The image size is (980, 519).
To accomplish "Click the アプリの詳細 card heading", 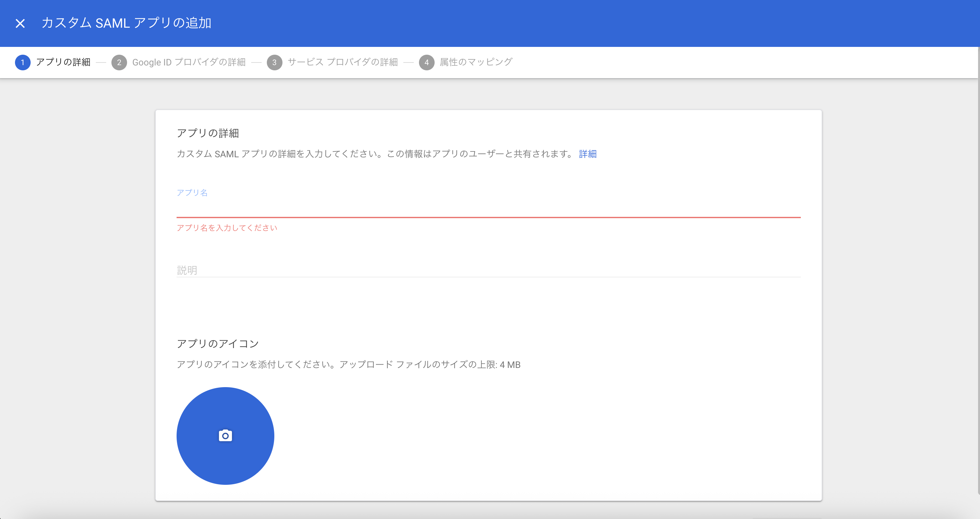I will 208,133.
